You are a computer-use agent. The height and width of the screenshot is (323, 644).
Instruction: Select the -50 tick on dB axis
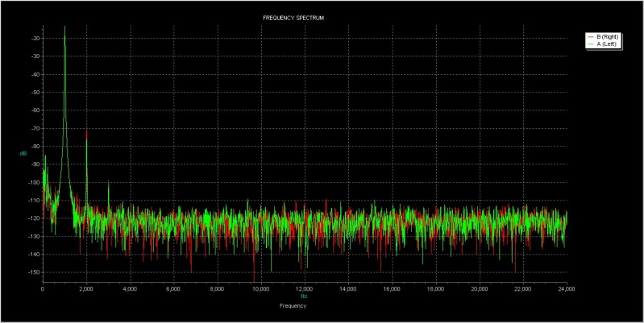click(x=35, y=93)
